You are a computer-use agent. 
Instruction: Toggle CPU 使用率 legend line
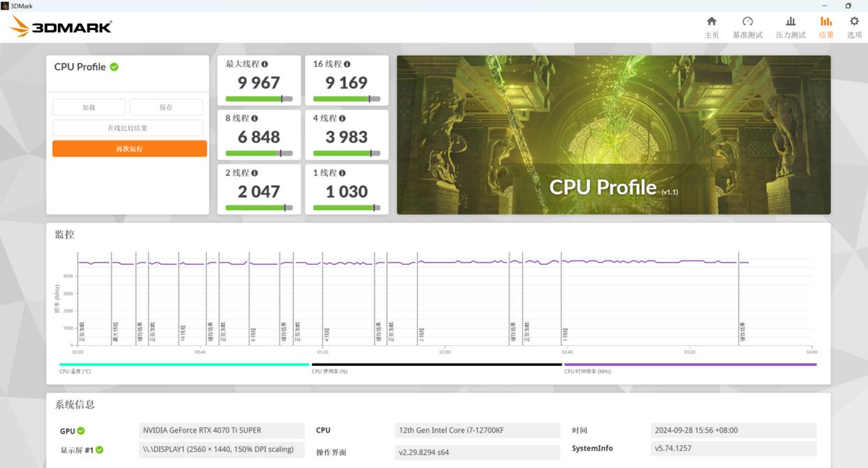click(x=437, y=365)
